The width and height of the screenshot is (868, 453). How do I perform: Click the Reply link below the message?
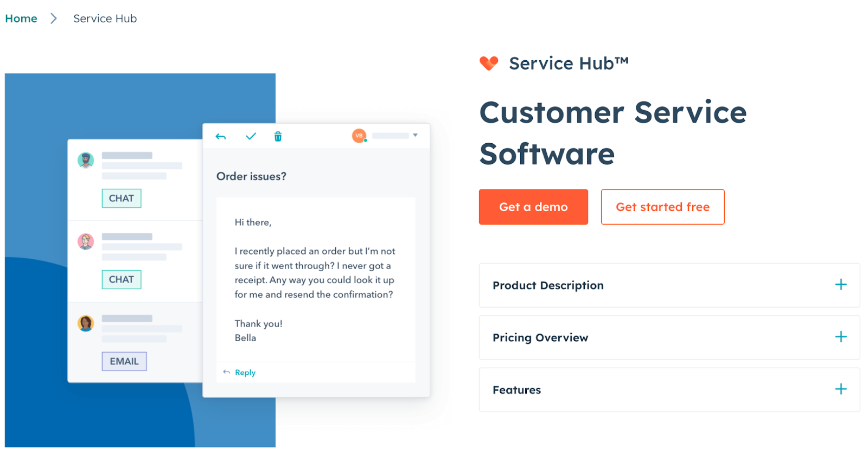coord(245,373)
